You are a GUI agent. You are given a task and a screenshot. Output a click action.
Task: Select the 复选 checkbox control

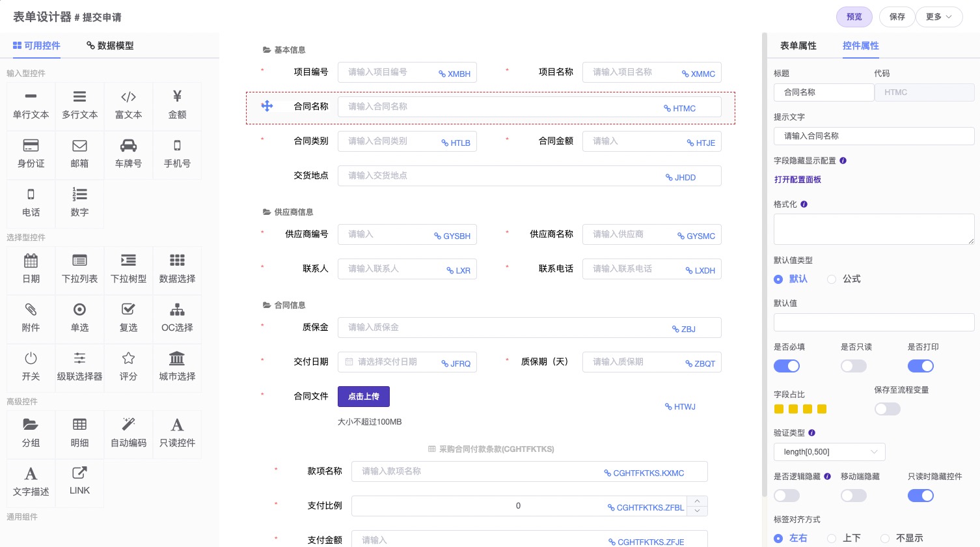click(128, 318)
